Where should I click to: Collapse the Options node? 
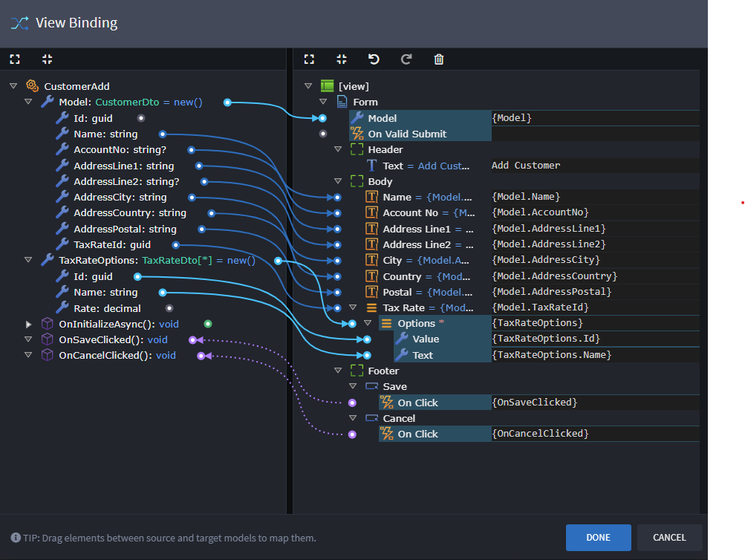[367, 323]
